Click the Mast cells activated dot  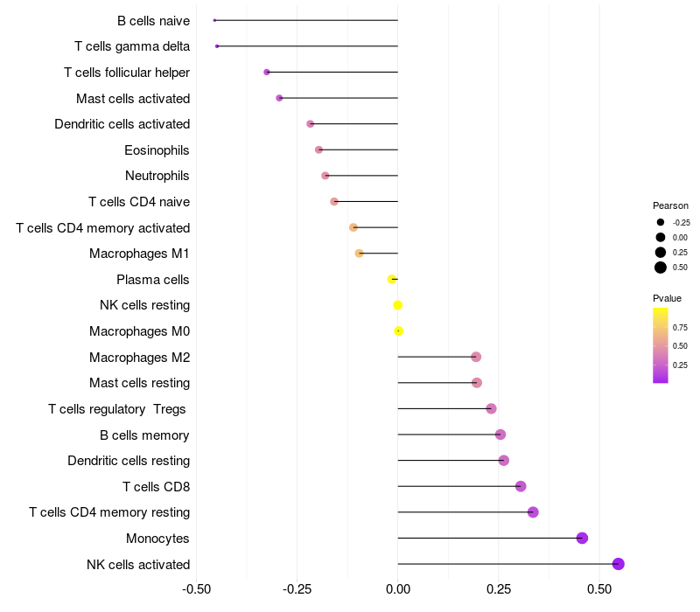click(279, 98)
